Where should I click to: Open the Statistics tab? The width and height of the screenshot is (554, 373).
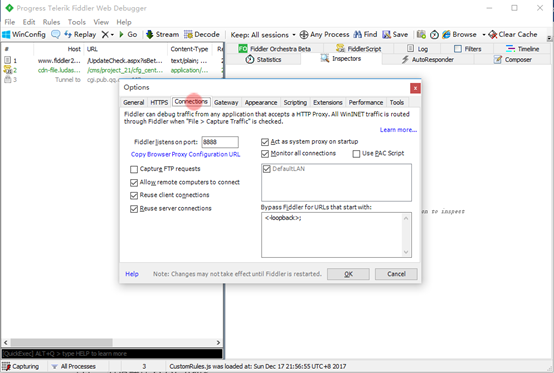tap(264, 59)
